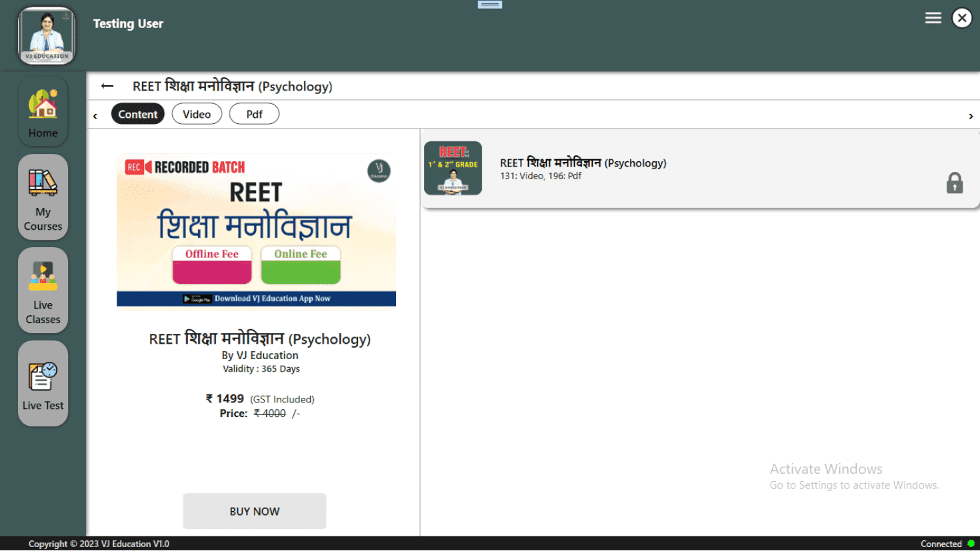Click the hamburger menu icon
The image size is (980, 551).
(x=933, y=18)
